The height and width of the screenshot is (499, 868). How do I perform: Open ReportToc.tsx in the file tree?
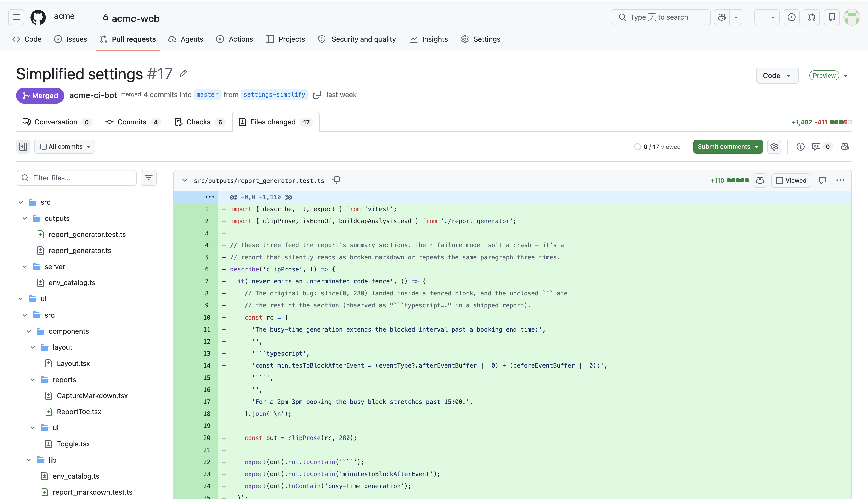pyautogui.click(x=79, y=412)
